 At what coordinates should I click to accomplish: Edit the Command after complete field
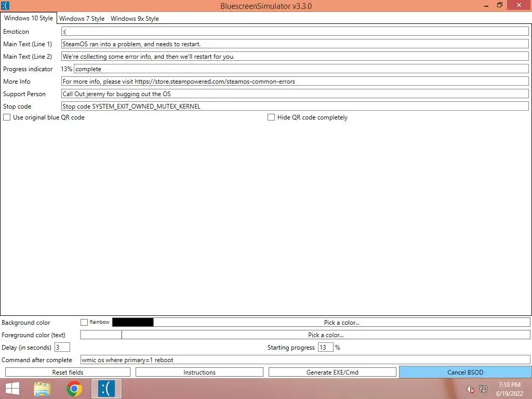click(x=305, y=360)
